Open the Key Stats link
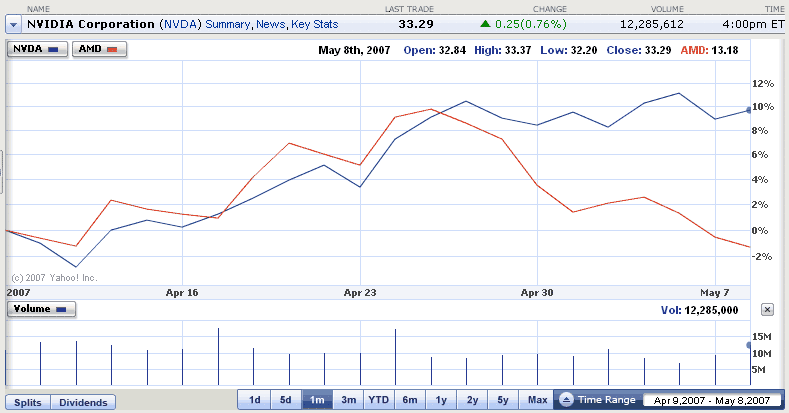This screenshot has height=413, width=789. (314, 24)
